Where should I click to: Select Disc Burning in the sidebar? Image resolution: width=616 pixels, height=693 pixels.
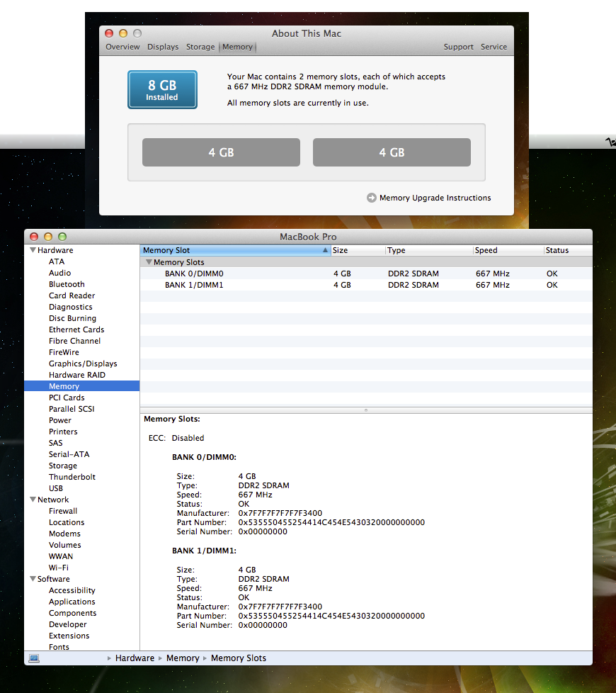point(72,318)
